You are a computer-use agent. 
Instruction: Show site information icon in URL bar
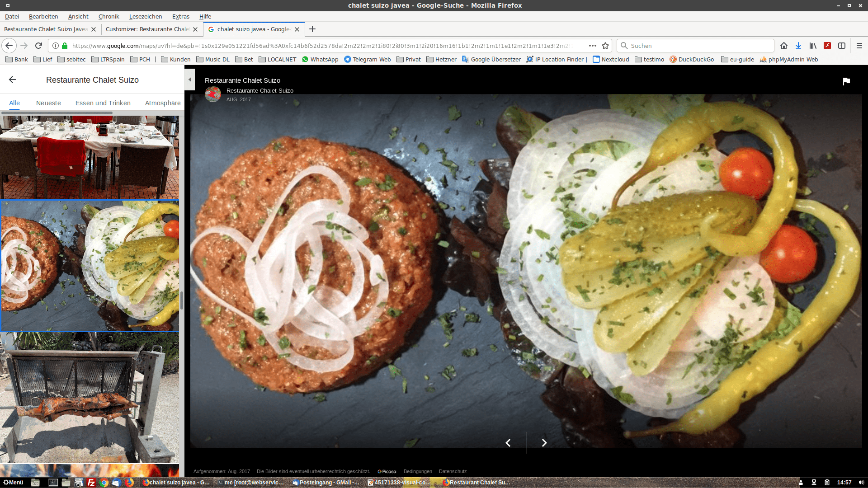coord(55,46)
